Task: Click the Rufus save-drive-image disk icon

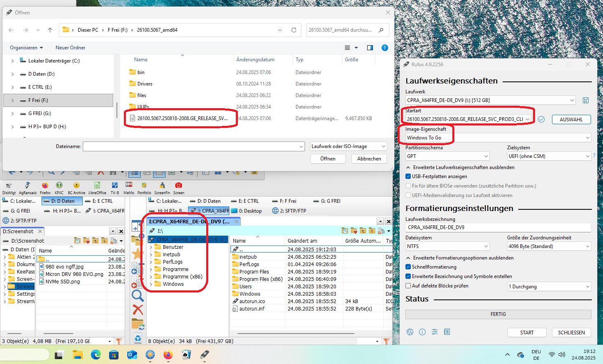Action: (586, 100)
